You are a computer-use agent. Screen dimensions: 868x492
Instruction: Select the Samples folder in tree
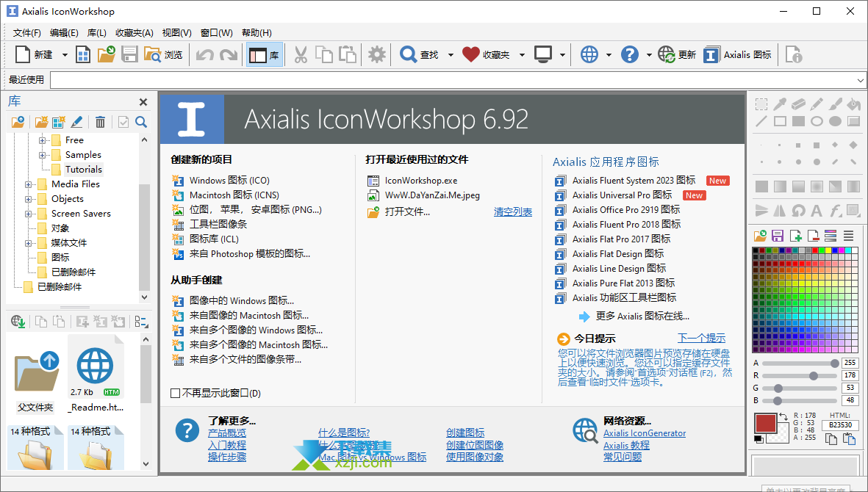coord(83,155)
